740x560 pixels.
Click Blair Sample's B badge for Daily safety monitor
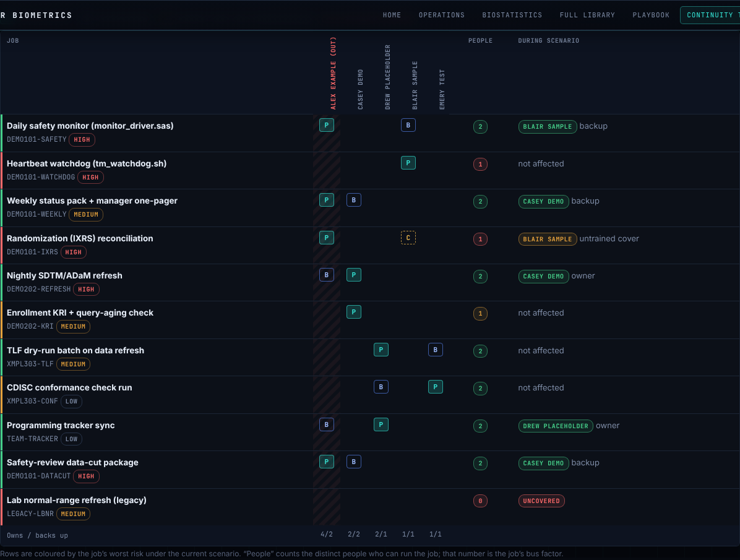coord(408,125)
